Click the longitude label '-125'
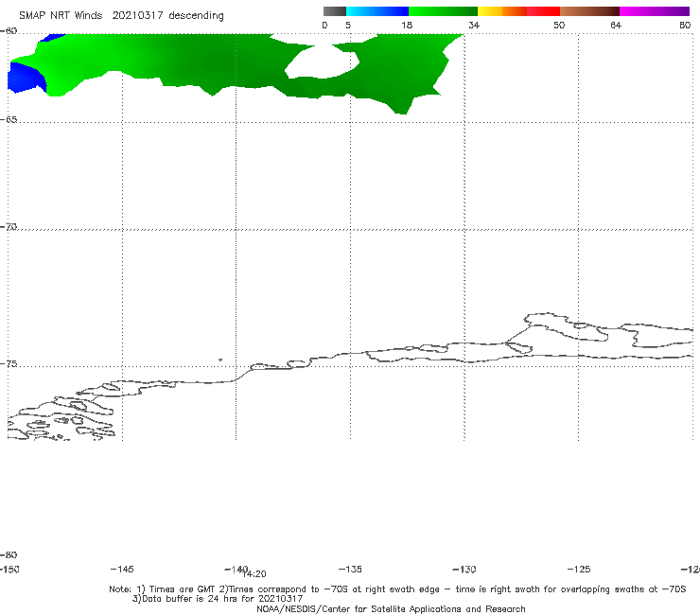 [x=579, y=569]
